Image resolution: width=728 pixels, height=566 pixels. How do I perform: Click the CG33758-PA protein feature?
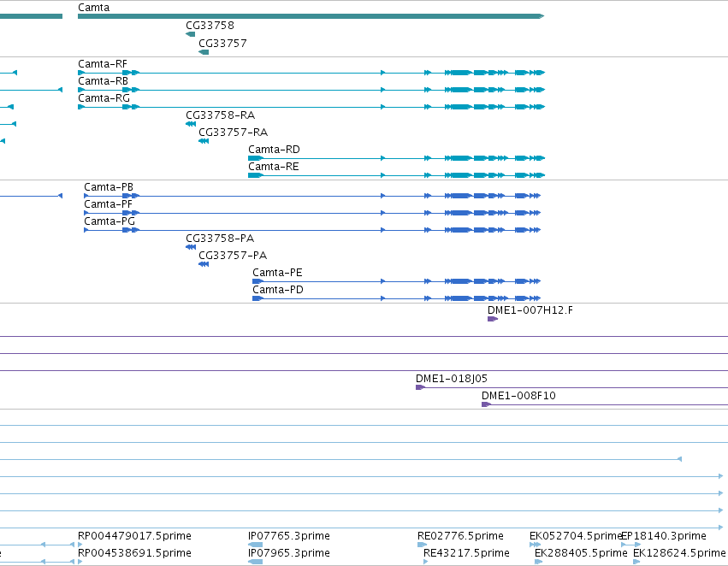pyautogui.click(x=191, y=247)
